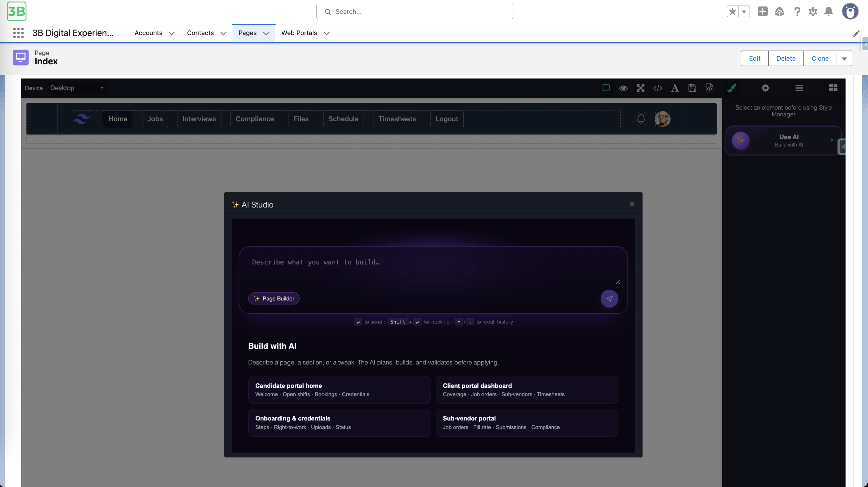Click the save floppy disk icon
Image resolution: width=868 pixels, height=487 pixels.
click(692, 88)
